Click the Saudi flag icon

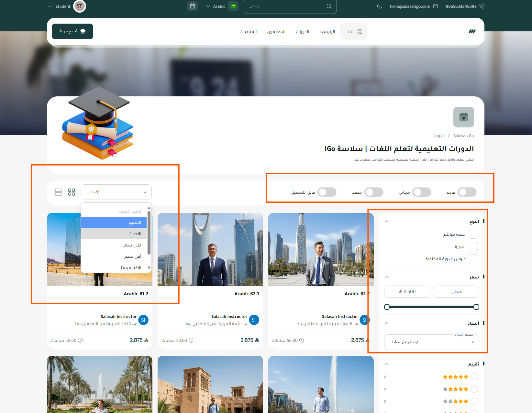coord(233,6)
